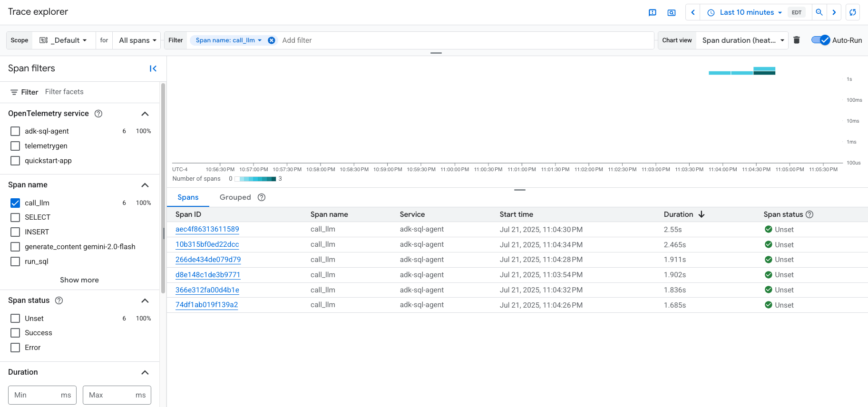Check the Success span status checkbox
868x407 pixels.
[x=15, y=333]
